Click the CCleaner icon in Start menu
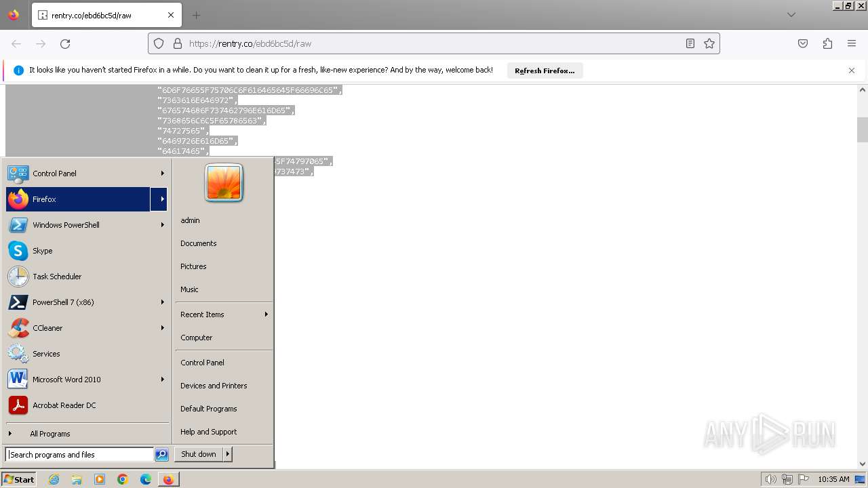The width and height of the screenshot is (868, 488). [18, 328]
